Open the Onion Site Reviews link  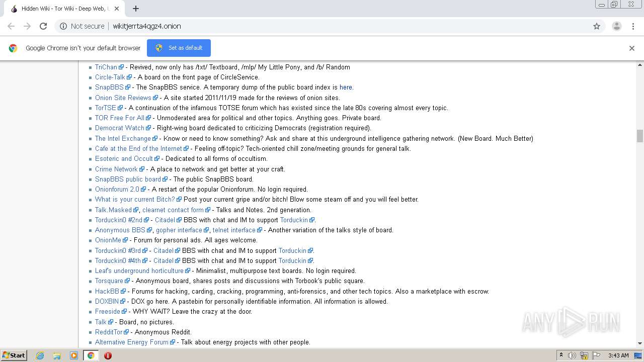(x=123, y=98)
